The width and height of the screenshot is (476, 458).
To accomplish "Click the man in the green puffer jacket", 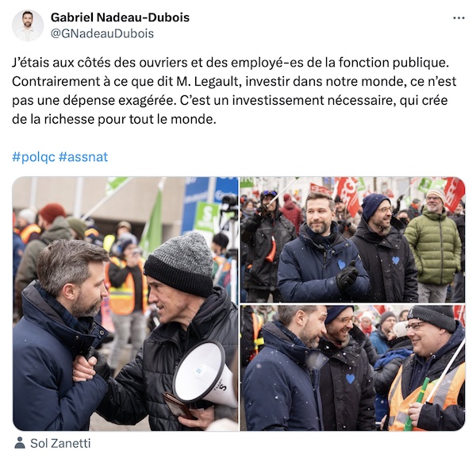I will point(434,243).
